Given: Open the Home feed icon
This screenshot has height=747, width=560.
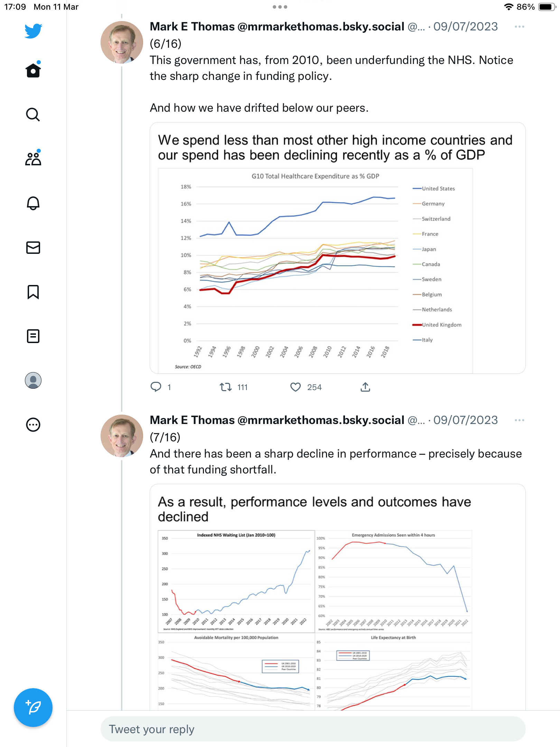Looking at the screenshot, I should (33, 70).
